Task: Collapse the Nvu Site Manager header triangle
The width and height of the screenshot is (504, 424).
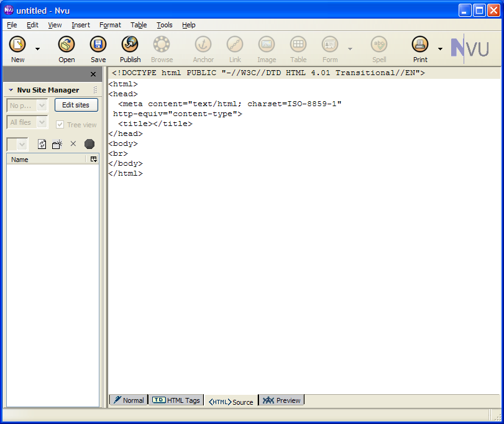Action: [11, 90]
